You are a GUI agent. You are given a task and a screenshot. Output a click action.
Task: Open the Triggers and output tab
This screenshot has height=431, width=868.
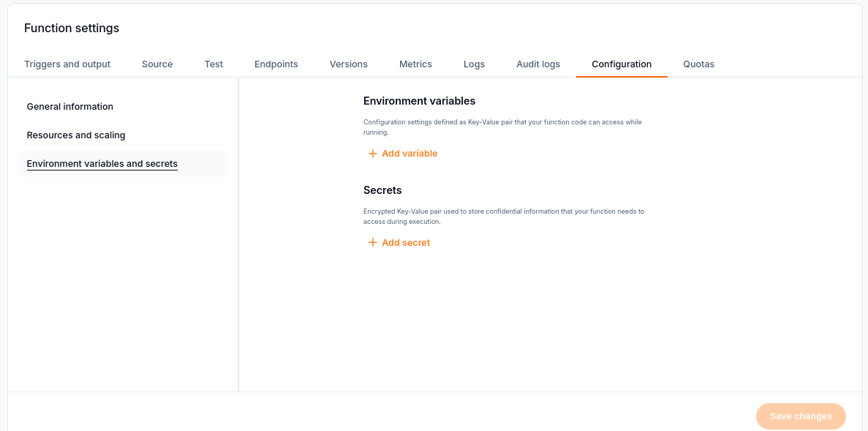(x=67, y=64)
